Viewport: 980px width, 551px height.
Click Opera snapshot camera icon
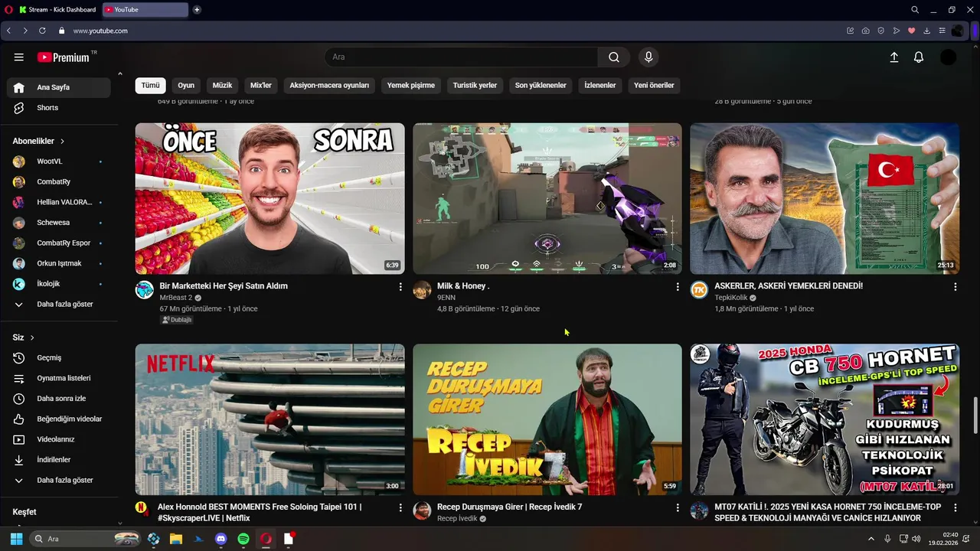coord(865,31)
